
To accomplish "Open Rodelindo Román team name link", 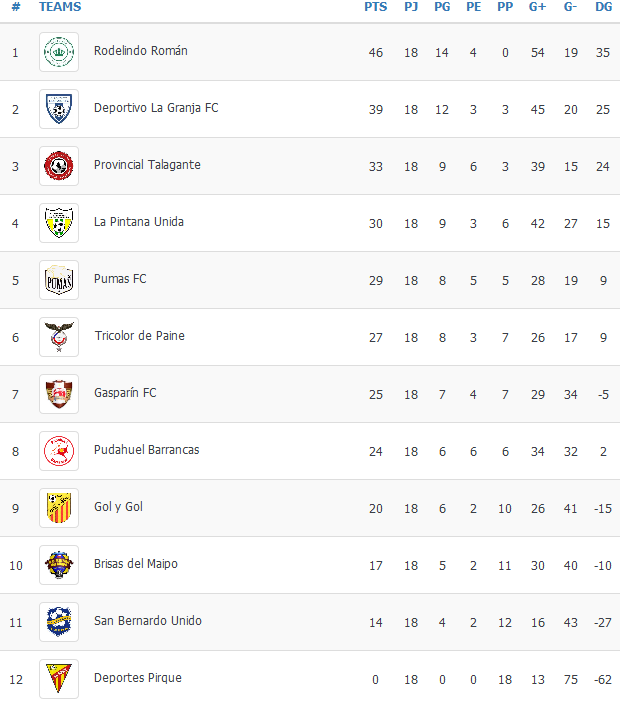I will [x=141, y=51].
